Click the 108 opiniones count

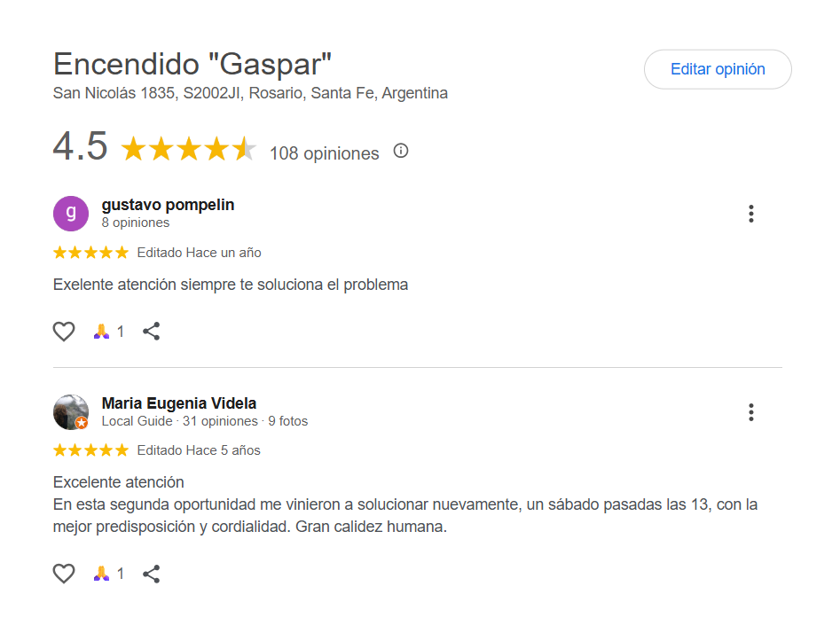click(x=324, y=153)
